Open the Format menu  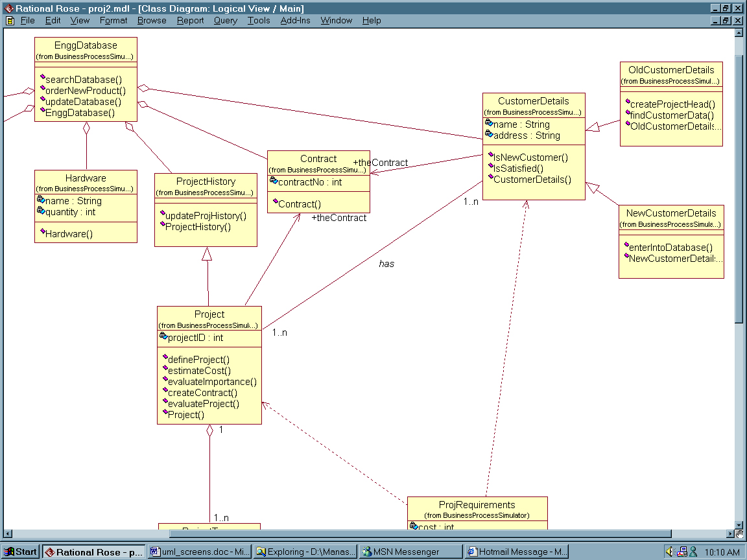(x=113, y=21)
